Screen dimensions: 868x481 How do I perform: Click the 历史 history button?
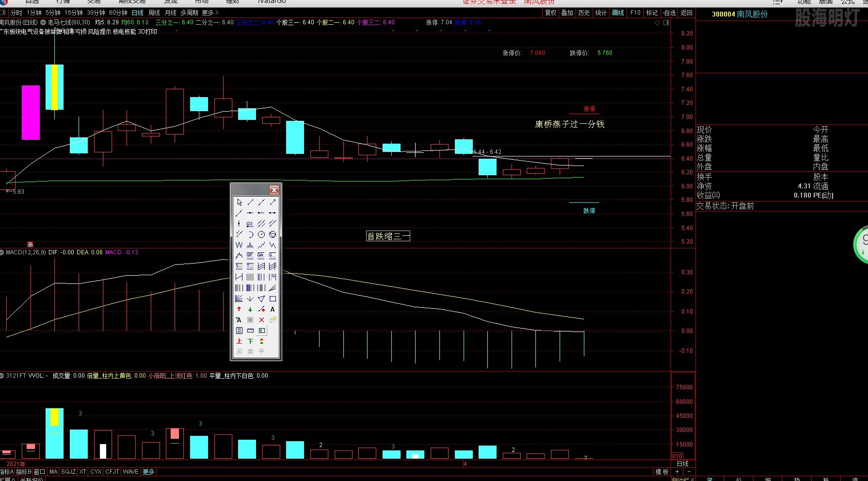tap(584, 13)
